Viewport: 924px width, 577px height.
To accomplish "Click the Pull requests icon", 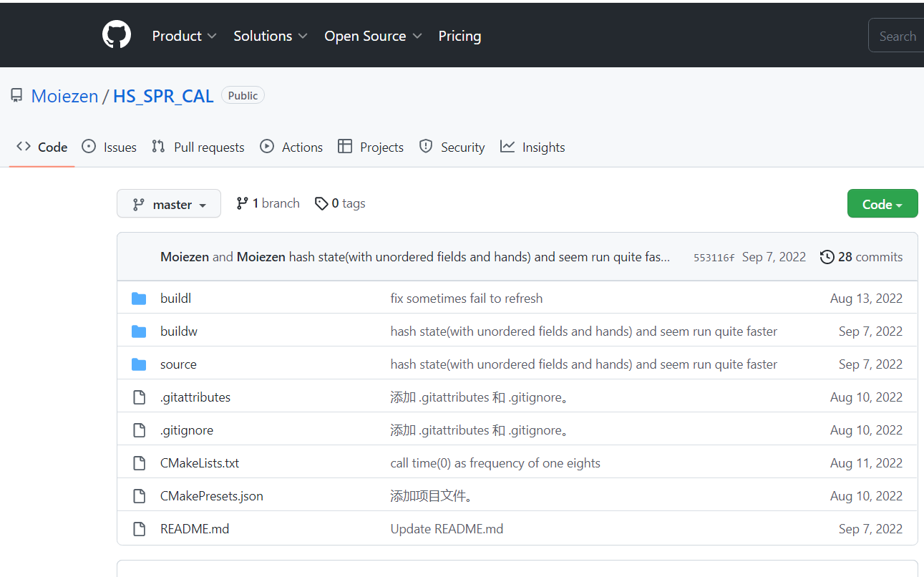I will (x=158, y=147).
